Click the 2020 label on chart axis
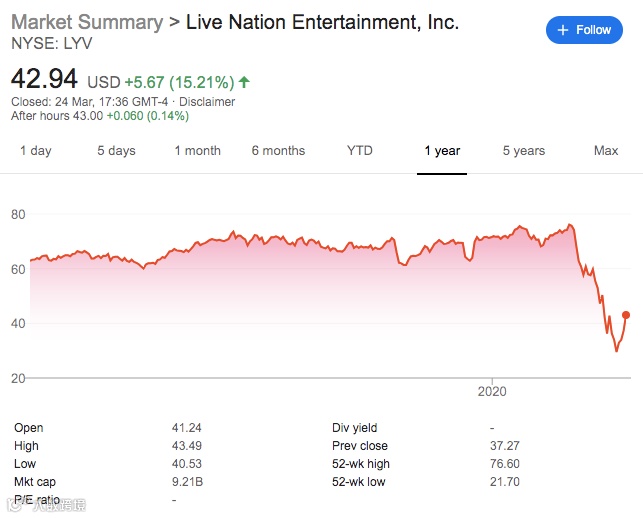Screen dimensions: 643x518 (492, 390)
